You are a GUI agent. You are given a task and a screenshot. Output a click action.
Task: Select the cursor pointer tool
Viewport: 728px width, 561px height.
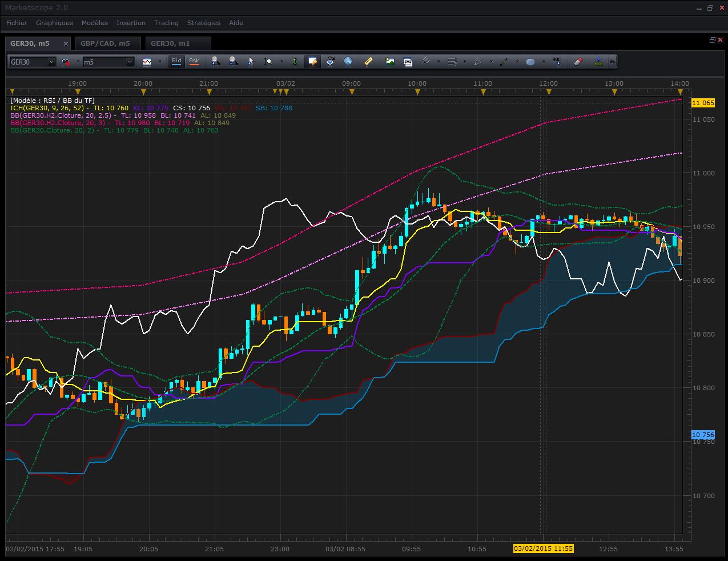(x=251, y=61)
